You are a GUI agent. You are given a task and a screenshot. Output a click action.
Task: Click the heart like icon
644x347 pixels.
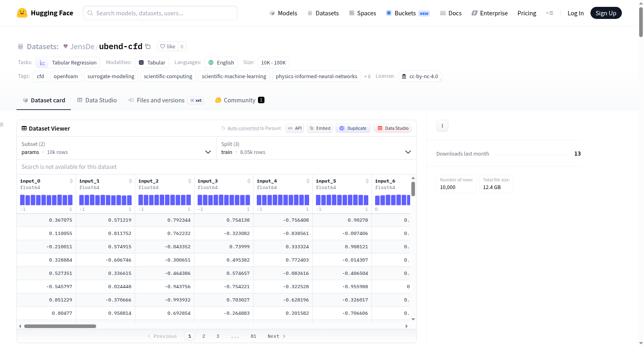pyautogui.click(x=163, y=46)
